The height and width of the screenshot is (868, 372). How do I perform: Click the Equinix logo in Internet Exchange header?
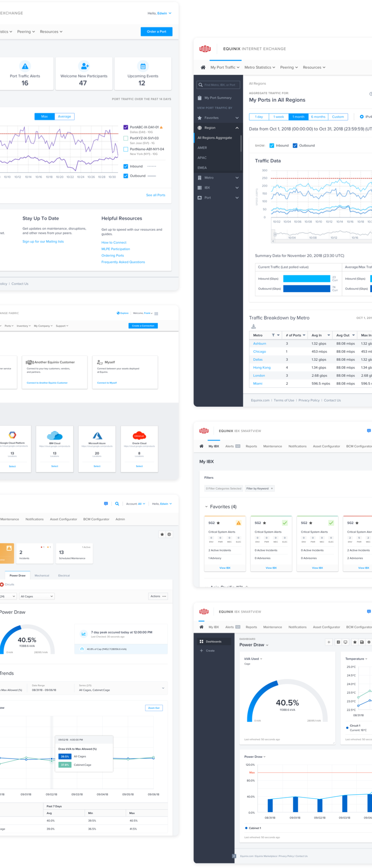pos(205,49)
